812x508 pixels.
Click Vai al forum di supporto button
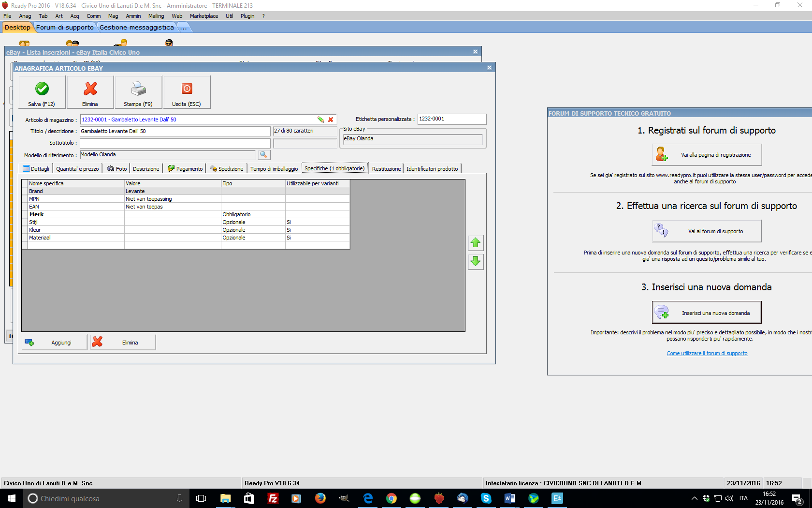(x=707, y=231)
